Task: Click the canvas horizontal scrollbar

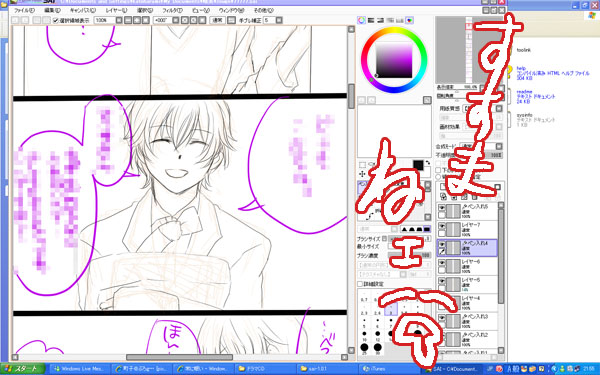Action: pos(179,357)
